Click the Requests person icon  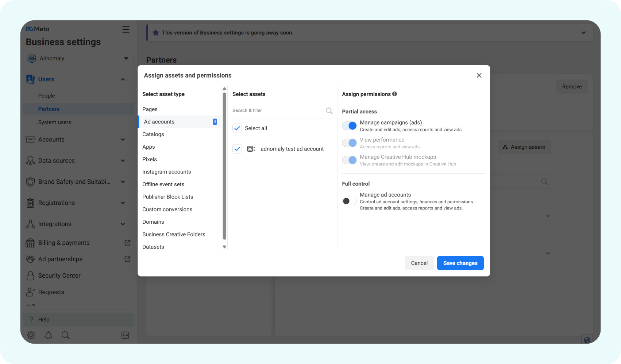pos(30,292)
